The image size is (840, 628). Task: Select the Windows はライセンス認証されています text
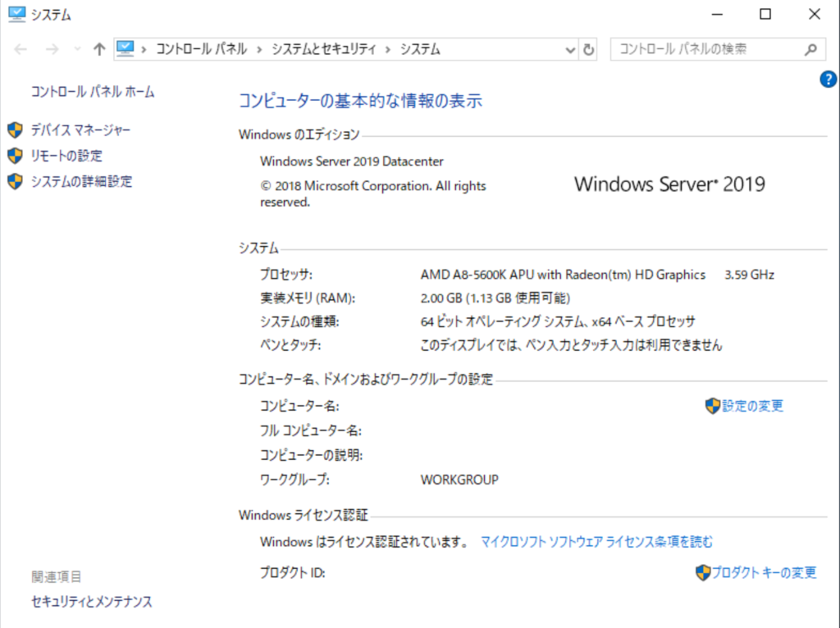click(x=364, y=542)
